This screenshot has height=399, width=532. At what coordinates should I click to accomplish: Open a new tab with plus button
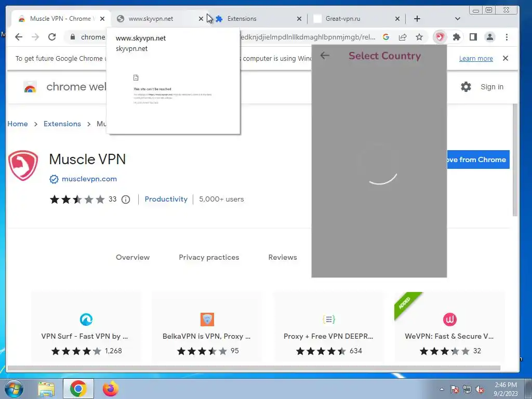click(417, 19)
